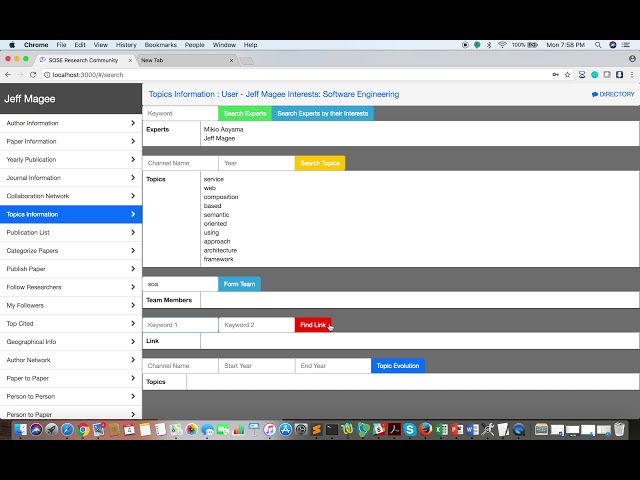640x480 pixels.
Task: Expand Paper Information chevron
Action: [x=133, y=141]
